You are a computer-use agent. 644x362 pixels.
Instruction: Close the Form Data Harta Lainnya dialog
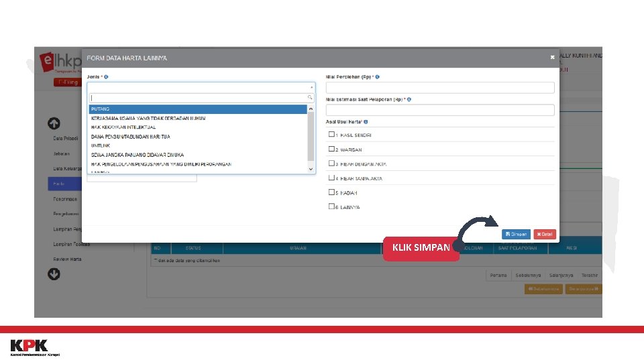[x=552, y=58]
